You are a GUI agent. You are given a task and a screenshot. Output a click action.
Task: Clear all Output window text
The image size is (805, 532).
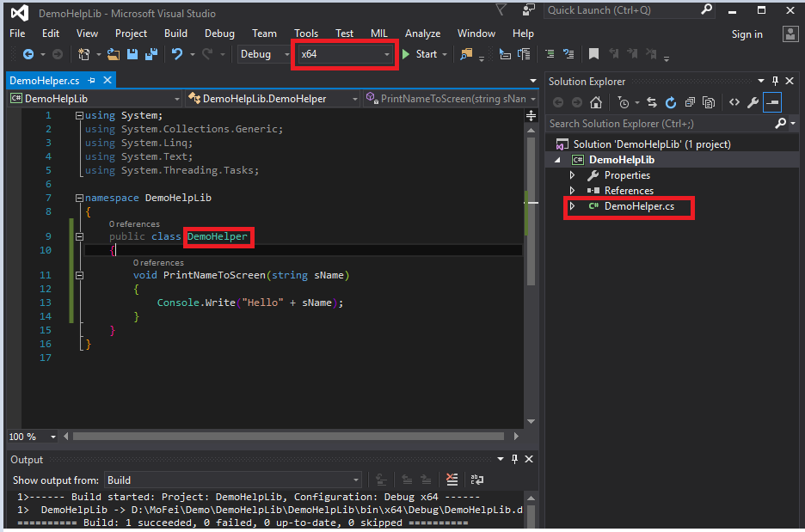451,481
